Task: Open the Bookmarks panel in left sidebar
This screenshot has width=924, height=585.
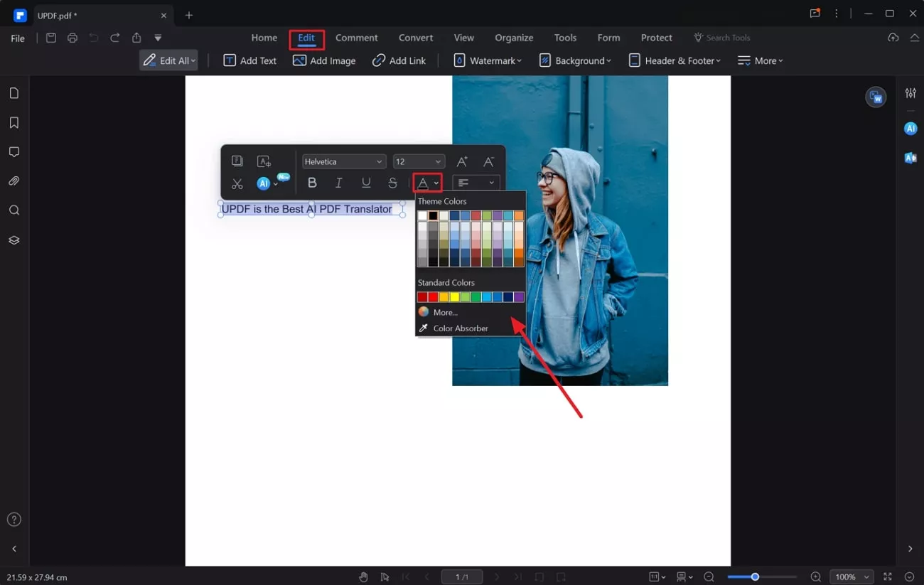Action: [x=14, y=122]
